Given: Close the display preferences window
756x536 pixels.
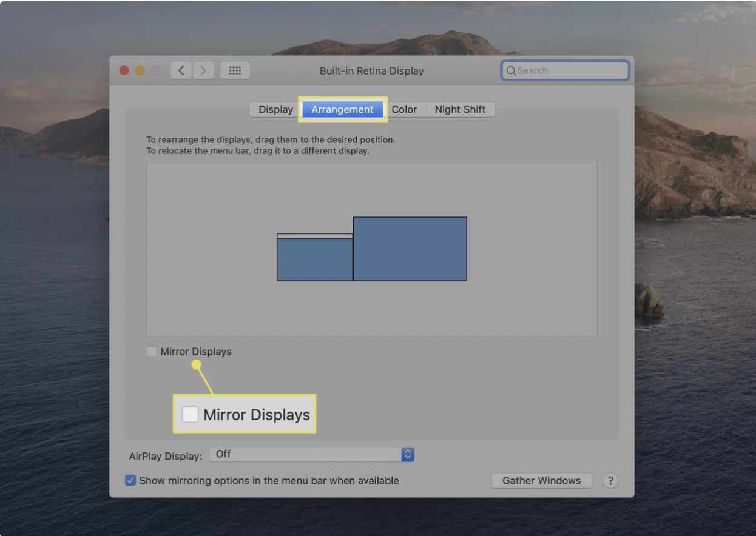Looking at the screenshot, I should click(124, 70).
